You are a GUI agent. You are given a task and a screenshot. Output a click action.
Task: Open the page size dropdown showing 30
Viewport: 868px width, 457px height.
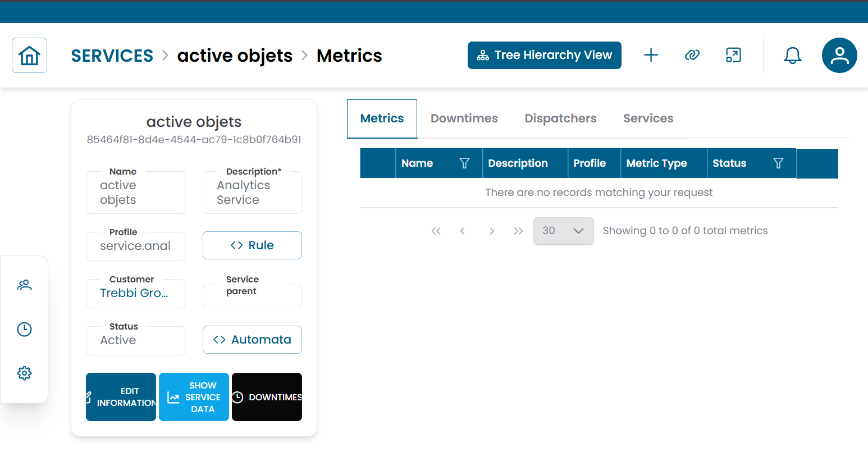click(563, 231)
